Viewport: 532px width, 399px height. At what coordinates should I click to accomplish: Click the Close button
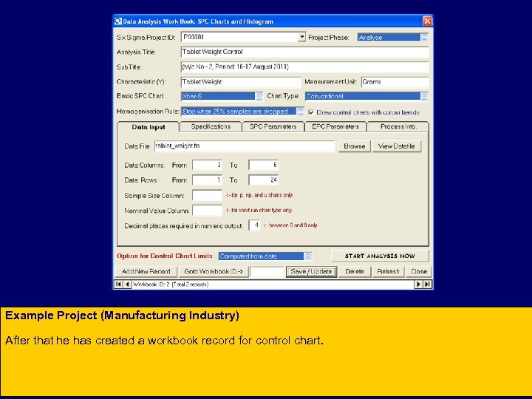point(419,271)
